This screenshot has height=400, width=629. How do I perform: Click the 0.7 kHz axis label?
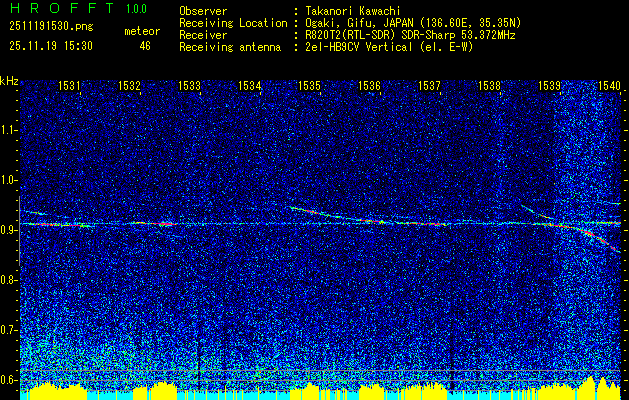click(x=7, y=330)
